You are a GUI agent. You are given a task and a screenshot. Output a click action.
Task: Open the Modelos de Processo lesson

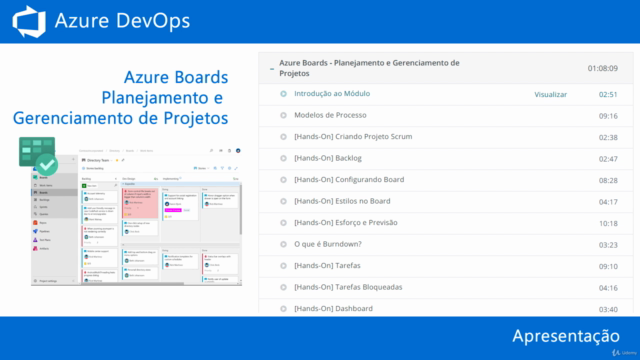330,115
